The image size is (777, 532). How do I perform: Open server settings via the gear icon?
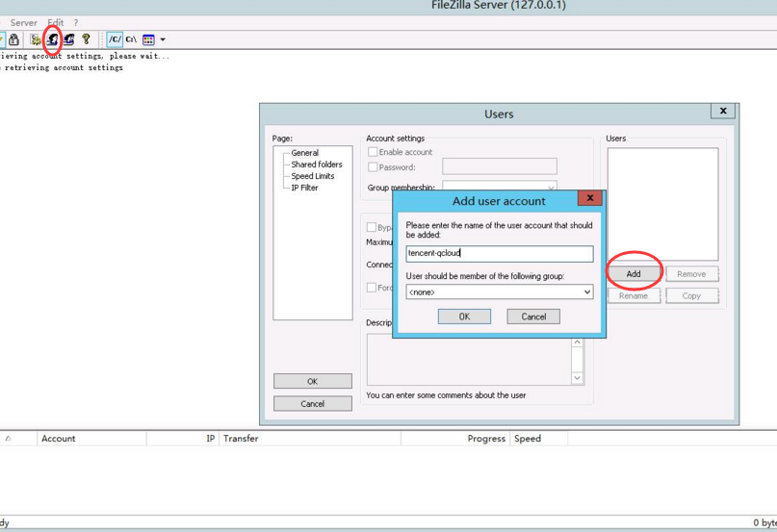[x=36, y=39]
